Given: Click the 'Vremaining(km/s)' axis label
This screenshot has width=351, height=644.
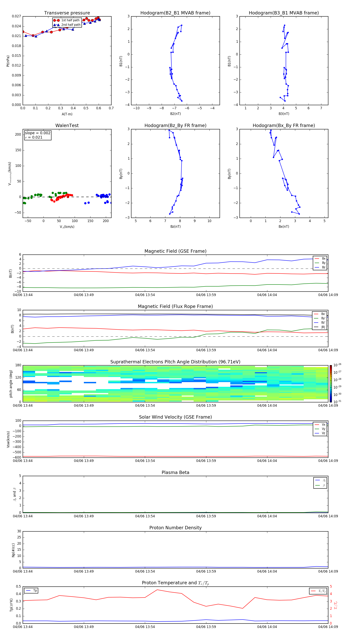Looking at the screenshot, I should pos(10,173).
